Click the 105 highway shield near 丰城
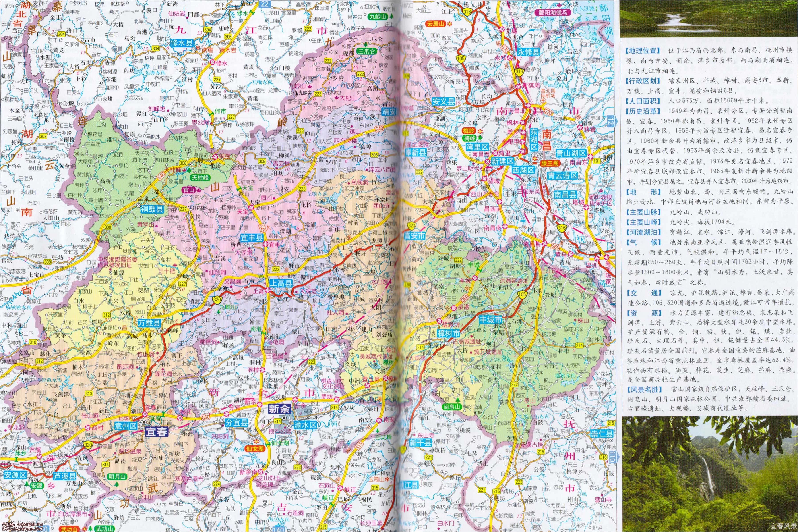Screen dimensions: 798x532 (x=522, y=295)
